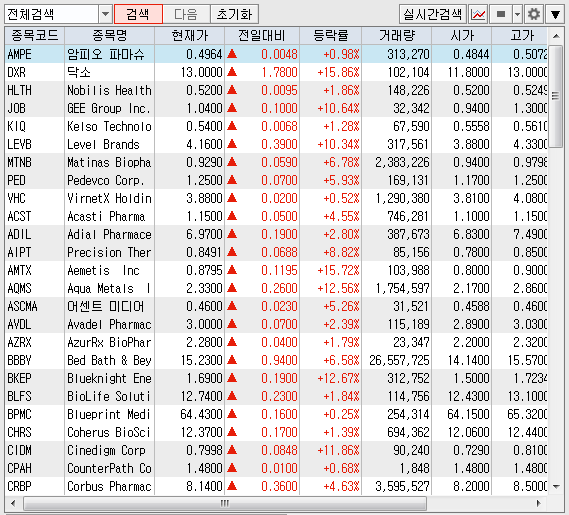
Task: Click the 초기화 reset button
Action: coord(234,15)
